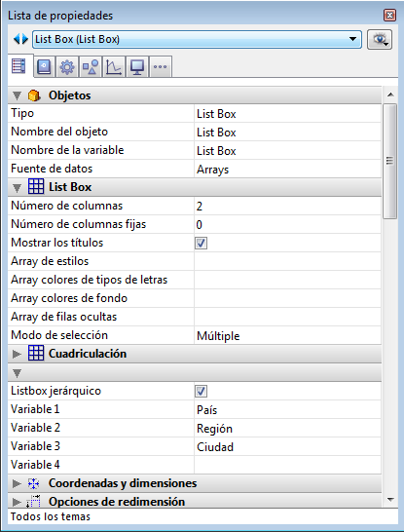
Task: Open the shapes objects tab icon
Action: 91,67
